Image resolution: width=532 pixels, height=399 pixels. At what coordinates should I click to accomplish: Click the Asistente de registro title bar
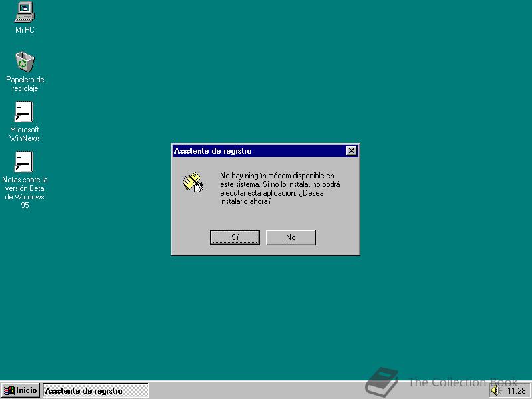pyautogui.click(x=265, y=151)
